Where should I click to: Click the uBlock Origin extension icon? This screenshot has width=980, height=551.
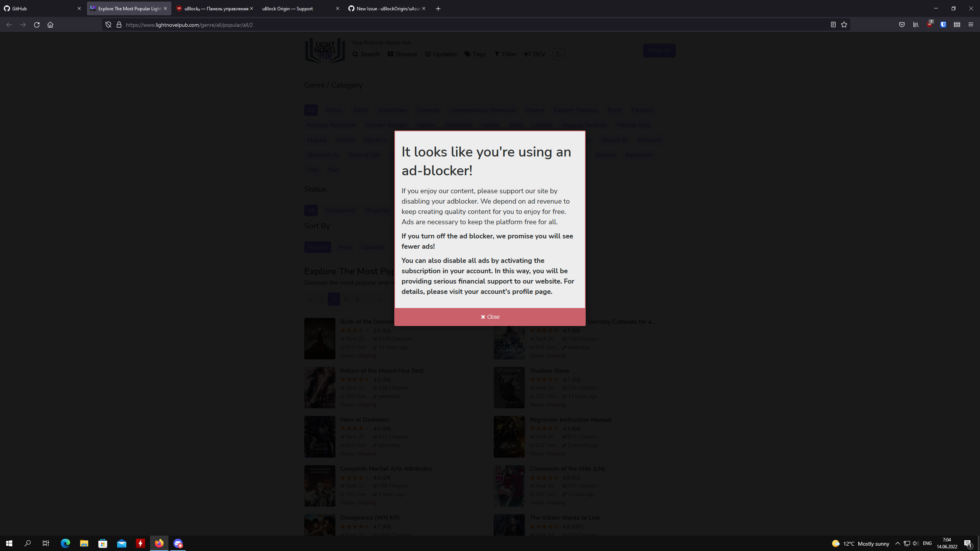point(929,24)
